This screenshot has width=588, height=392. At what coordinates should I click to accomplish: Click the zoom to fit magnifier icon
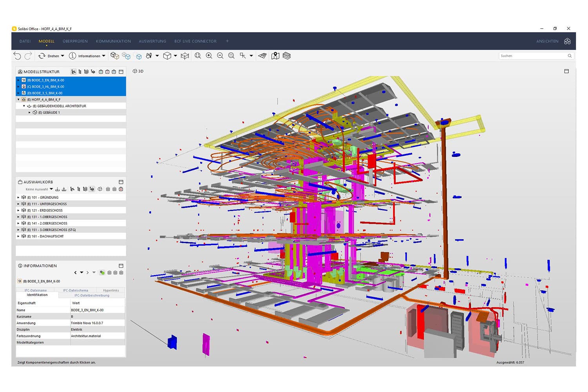click(198, 56)
